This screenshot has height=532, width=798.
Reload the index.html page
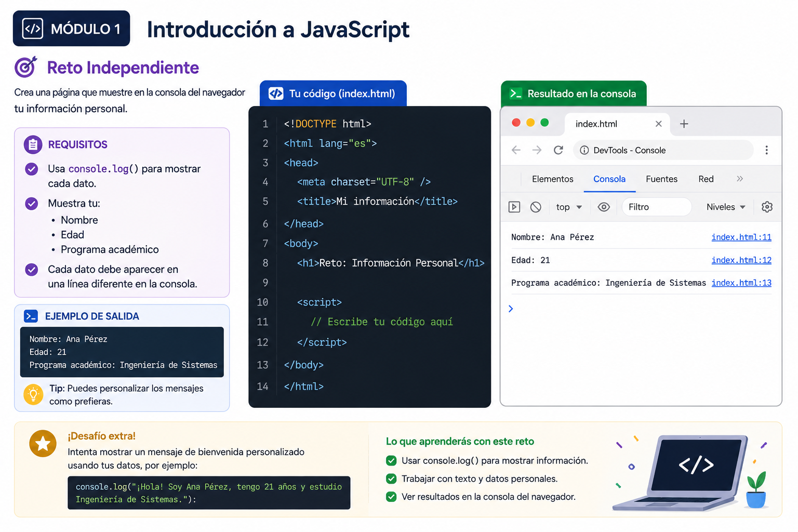pos(558,150)
